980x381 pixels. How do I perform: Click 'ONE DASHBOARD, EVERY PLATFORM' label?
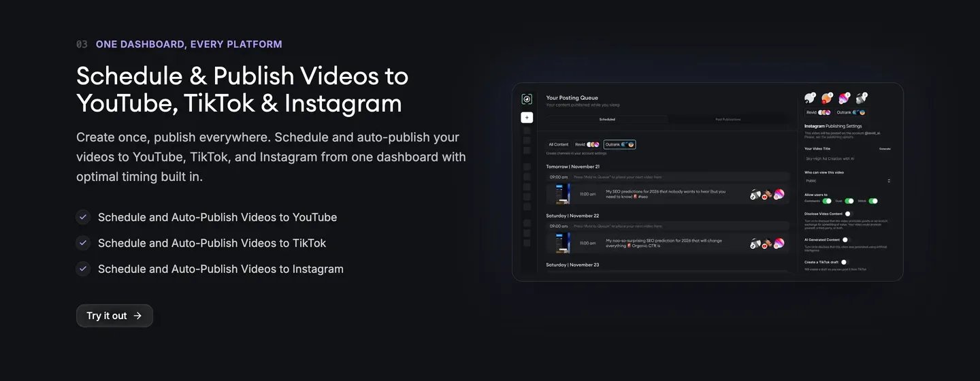(189, 44)
